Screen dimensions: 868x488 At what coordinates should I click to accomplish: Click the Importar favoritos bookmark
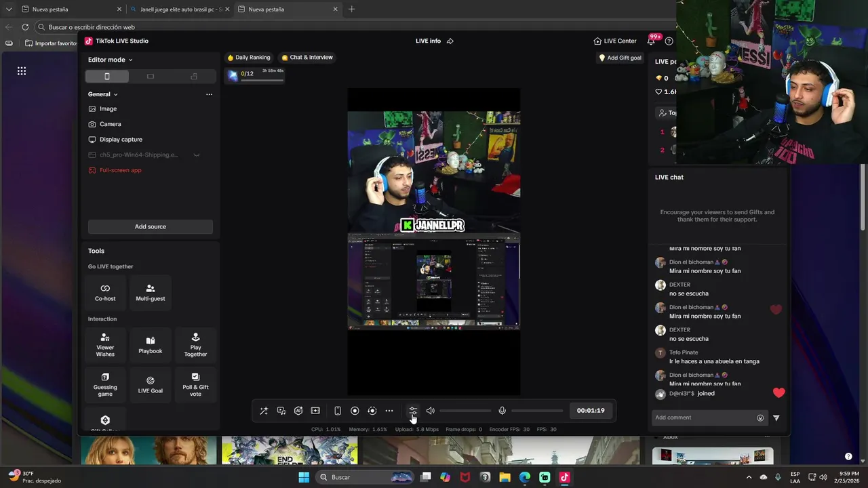tap(52, 43)
